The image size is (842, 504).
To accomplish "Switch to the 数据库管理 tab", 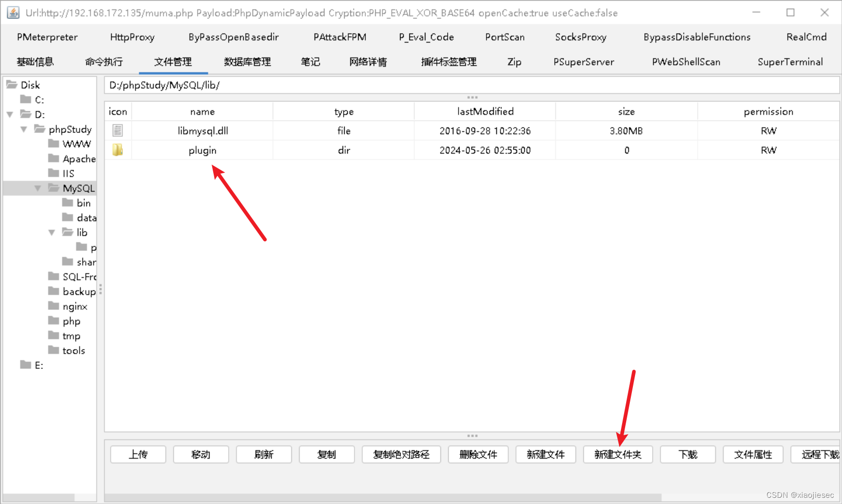I will click(247, 62).
